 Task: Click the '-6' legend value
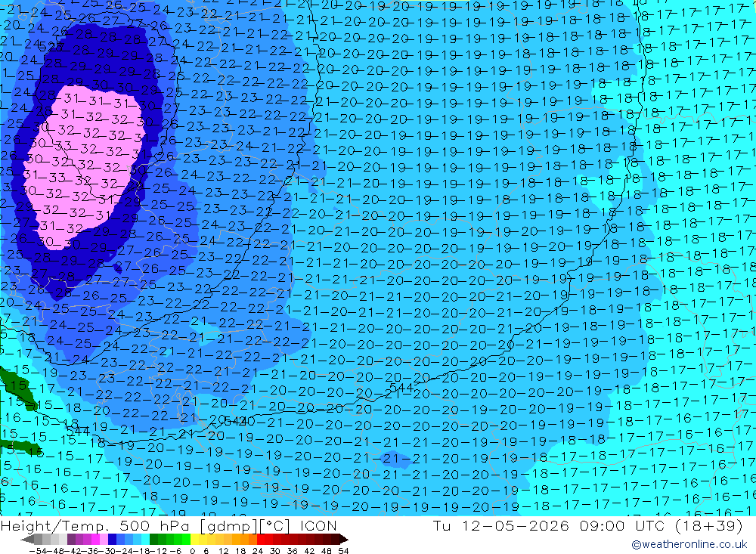pyautogui.click(x=176, y=551)
